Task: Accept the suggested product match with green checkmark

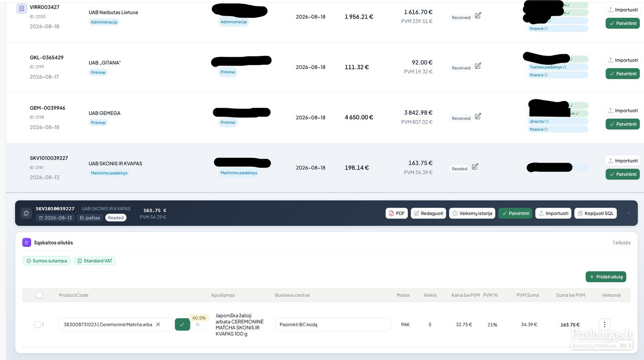Action: tap(182, 325)
